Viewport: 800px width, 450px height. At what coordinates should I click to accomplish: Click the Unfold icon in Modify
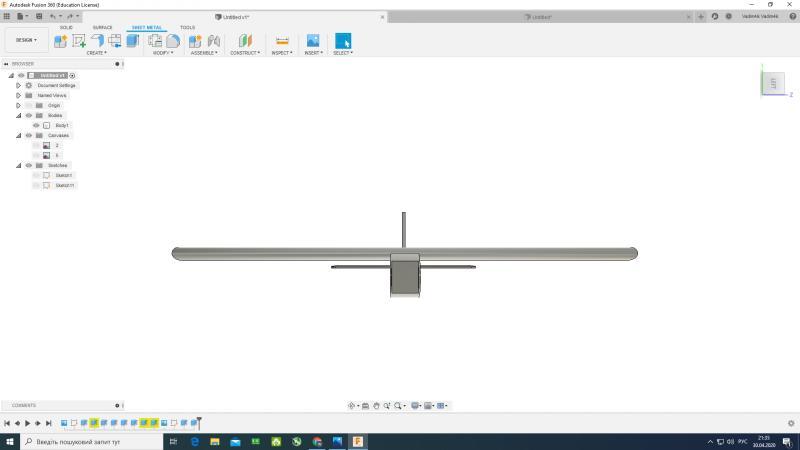[155, 40]
